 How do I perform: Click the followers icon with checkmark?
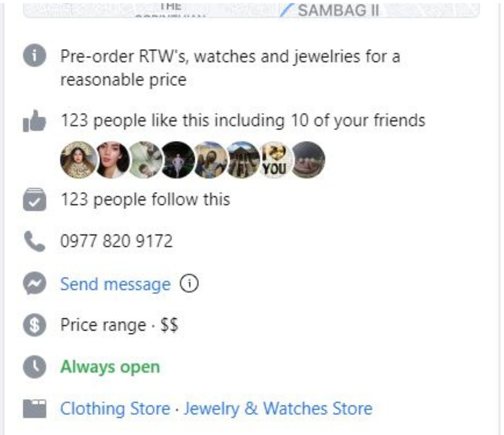pos(35,201)
